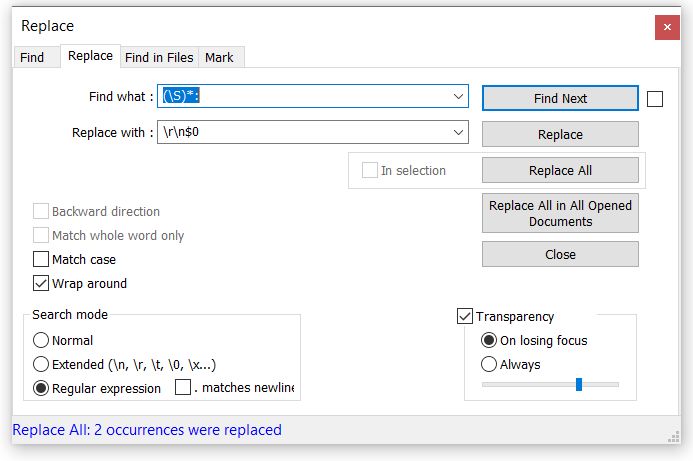The height and width of the screenshot is (461, 693).
Task: Expand the Replace with history dropdown
Action: pos(458,132)
